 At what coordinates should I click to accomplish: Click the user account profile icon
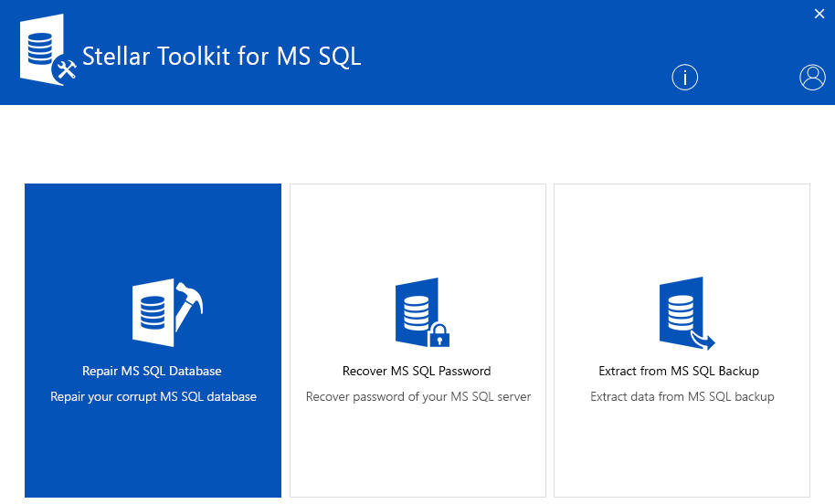coord(811,78)
